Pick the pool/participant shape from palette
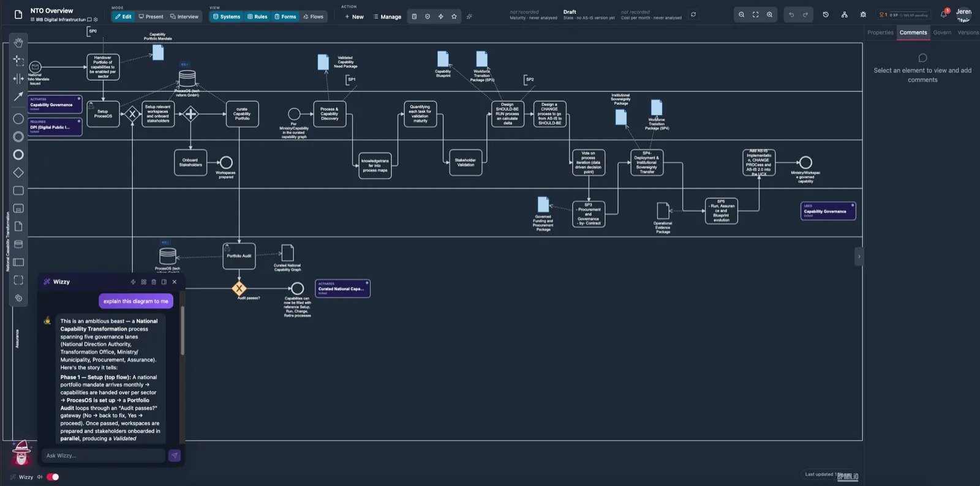This screenshot has width=980, height=486. (18, 262)
